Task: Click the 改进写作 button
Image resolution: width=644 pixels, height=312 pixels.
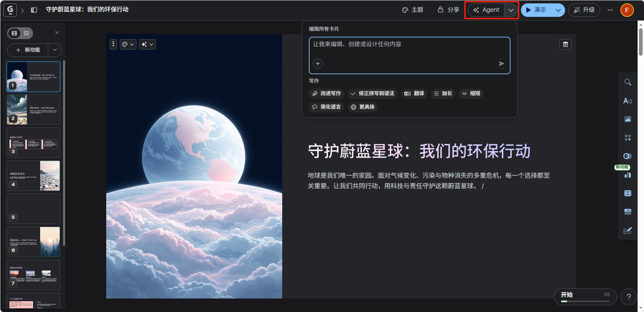Action: tap(326, 93)
